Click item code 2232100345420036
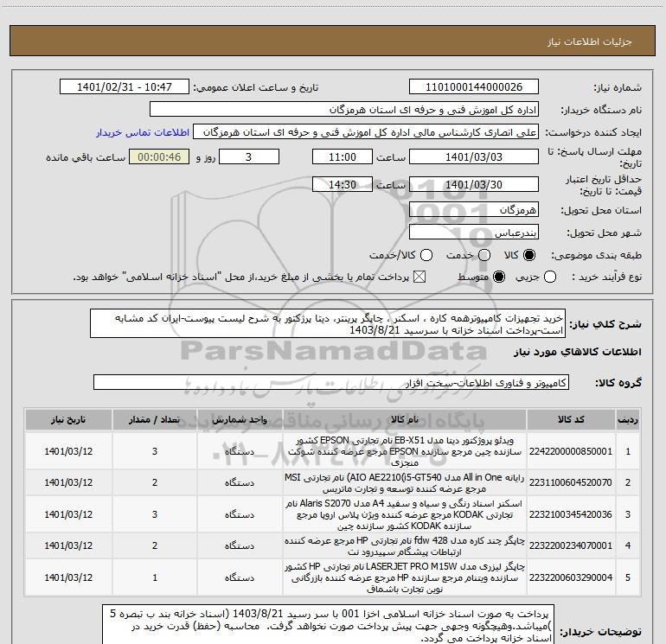 (571, 514)
